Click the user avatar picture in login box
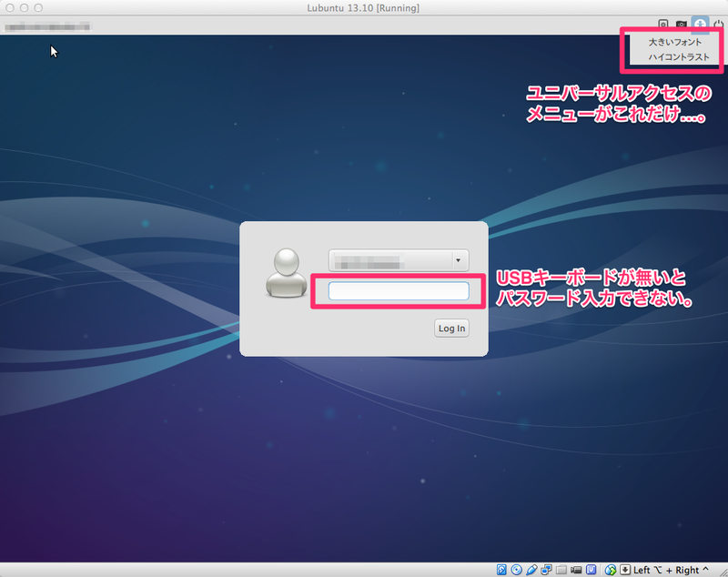 point(287,273)
